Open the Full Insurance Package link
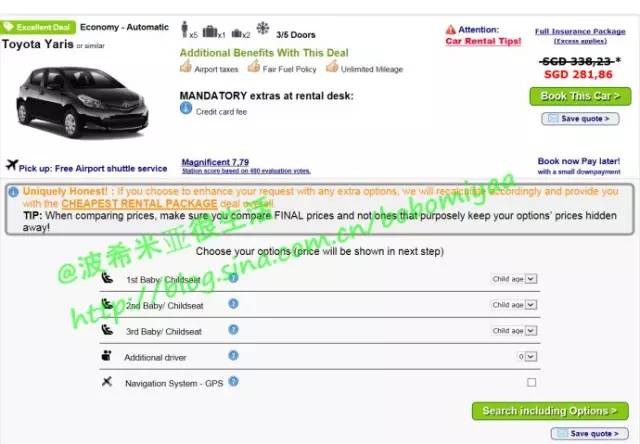Image resolution: width=640 pixels, height=444 pixels. coord(580,31)
